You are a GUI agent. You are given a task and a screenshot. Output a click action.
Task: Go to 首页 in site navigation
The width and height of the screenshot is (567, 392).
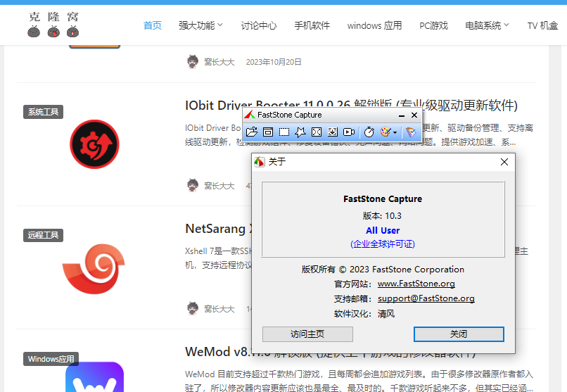152,25
